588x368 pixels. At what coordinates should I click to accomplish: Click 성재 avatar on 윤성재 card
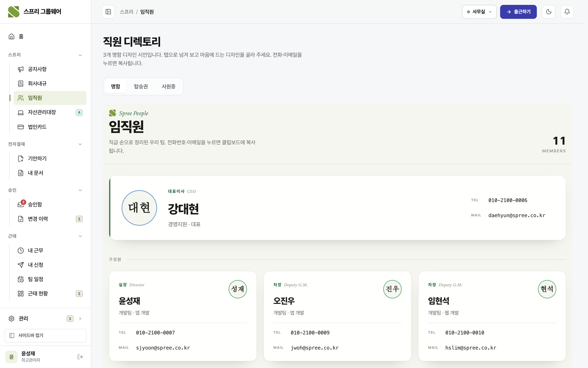click(x=238, y=289)
